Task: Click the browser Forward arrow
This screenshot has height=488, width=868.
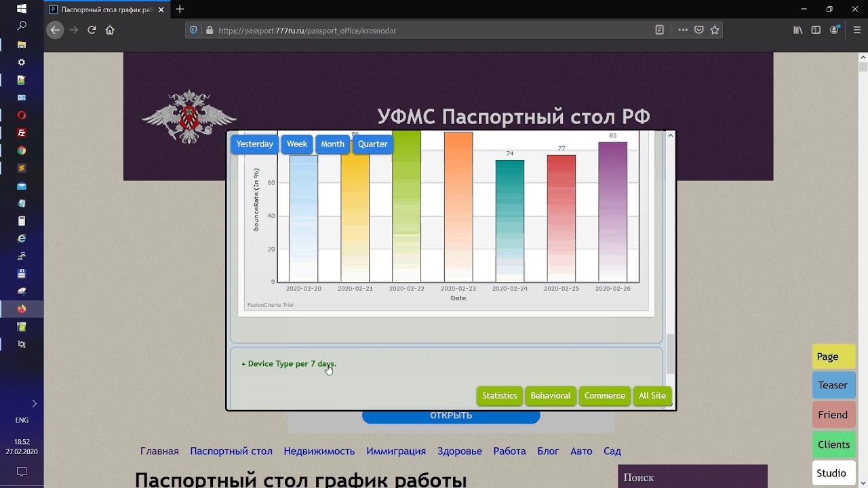Action: [74, 30]
